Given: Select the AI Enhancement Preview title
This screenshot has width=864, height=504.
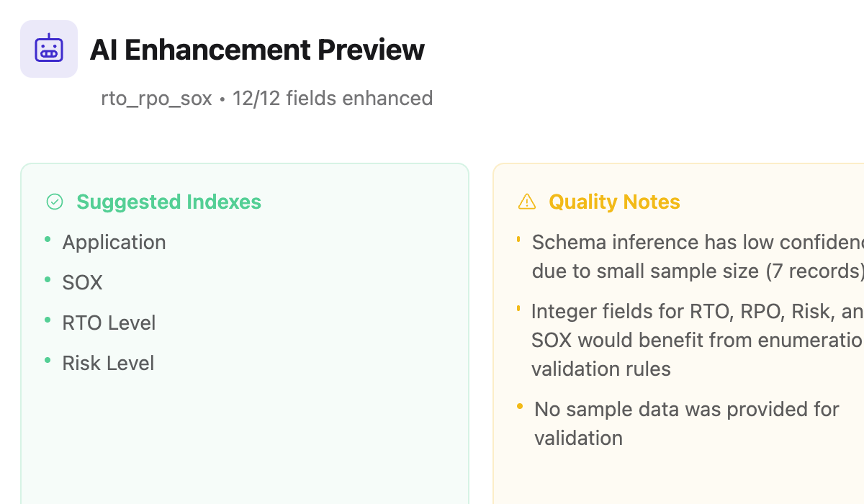Looking at the screenshot, I should coord(257,50).
